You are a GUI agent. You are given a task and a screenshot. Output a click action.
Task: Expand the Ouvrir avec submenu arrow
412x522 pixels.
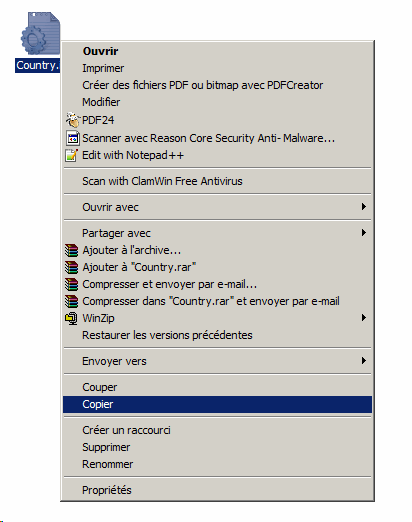pyautogui.click(x=364, y=207)
